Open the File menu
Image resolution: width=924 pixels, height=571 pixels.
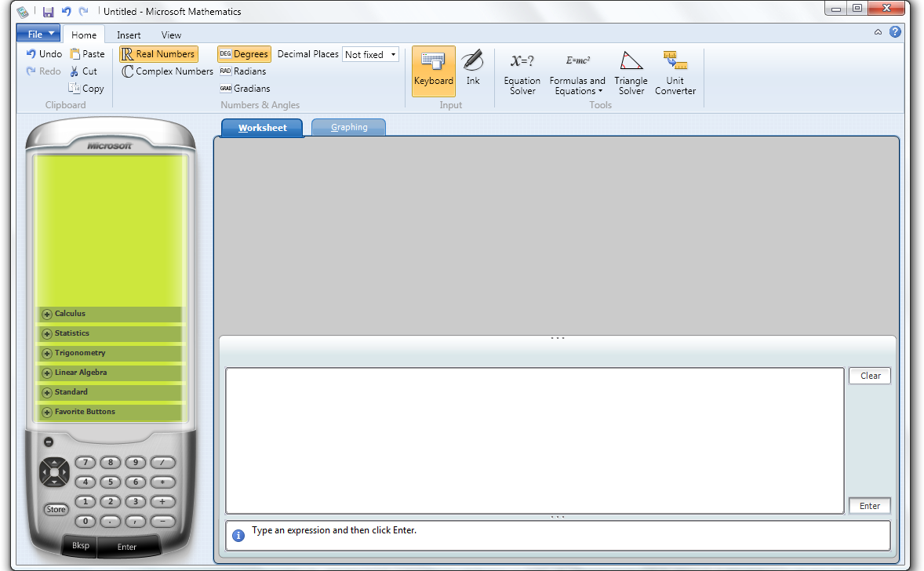(38, 34)
